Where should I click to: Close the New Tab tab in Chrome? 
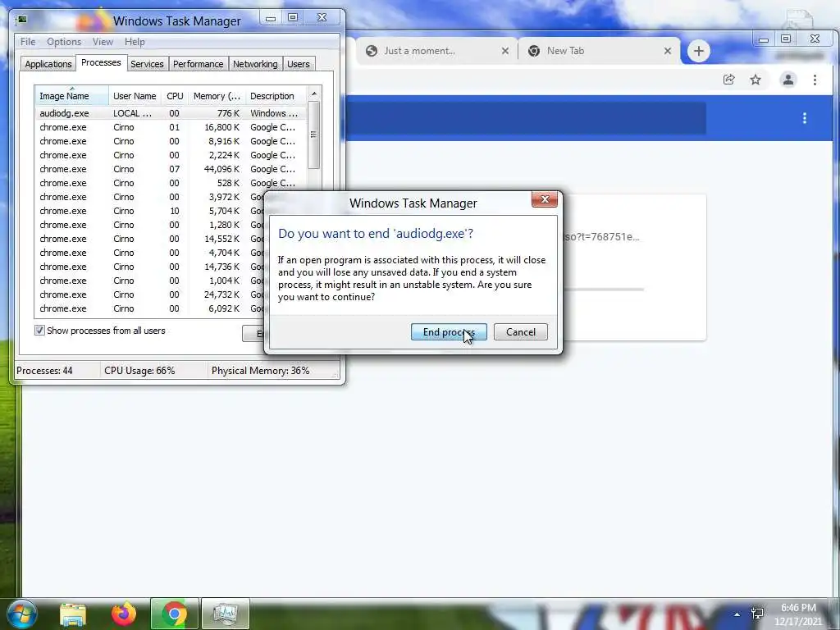[x=668, y=51]
